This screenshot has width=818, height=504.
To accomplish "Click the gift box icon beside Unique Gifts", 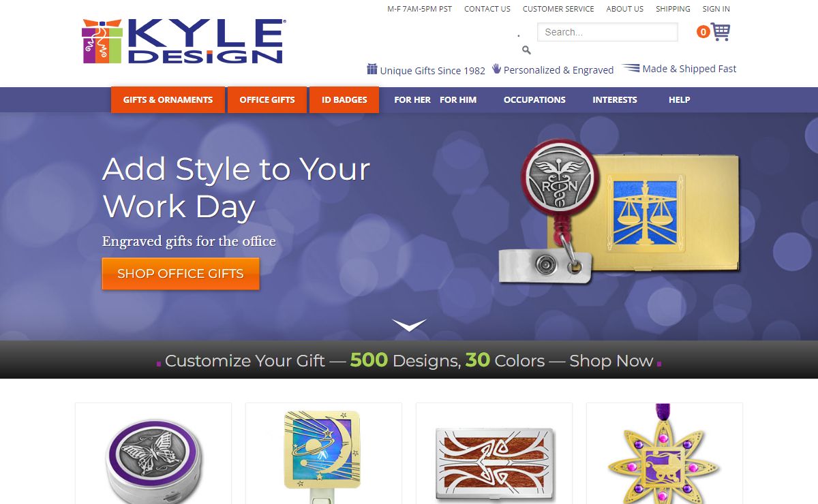I will [372, 69].
